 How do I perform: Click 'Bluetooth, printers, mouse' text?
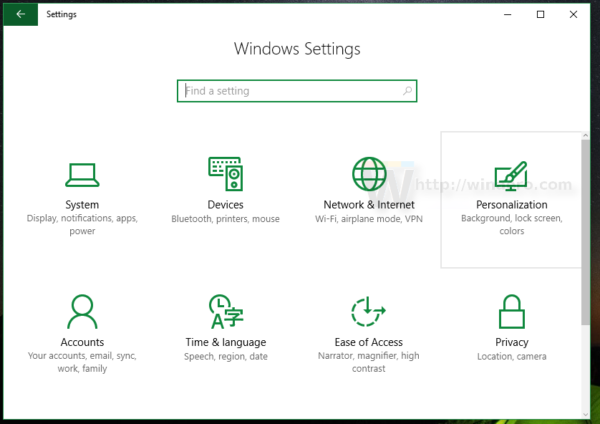tap(225, 219)
